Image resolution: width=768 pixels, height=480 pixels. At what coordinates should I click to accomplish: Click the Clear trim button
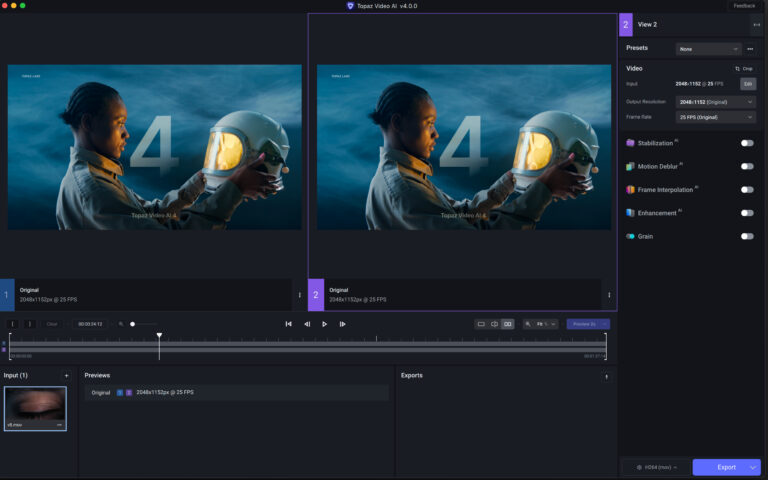tap(51, 324)
